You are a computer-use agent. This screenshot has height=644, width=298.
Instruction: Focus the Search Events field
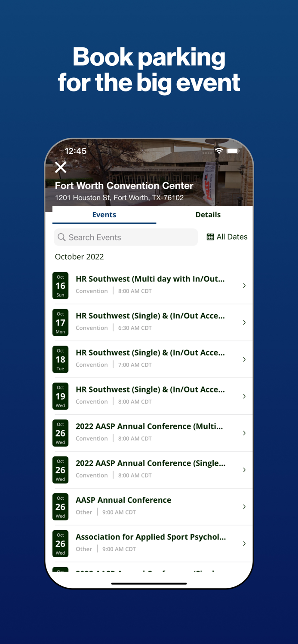coord(126,237)
